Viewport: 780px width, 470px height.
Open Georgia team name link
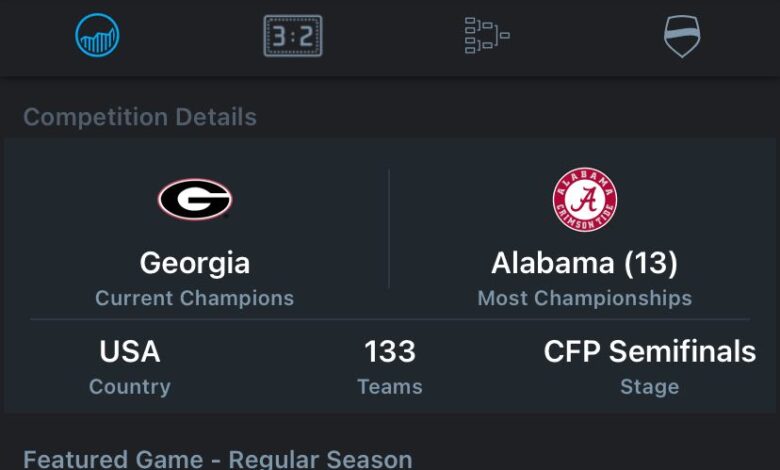(195, 263)
